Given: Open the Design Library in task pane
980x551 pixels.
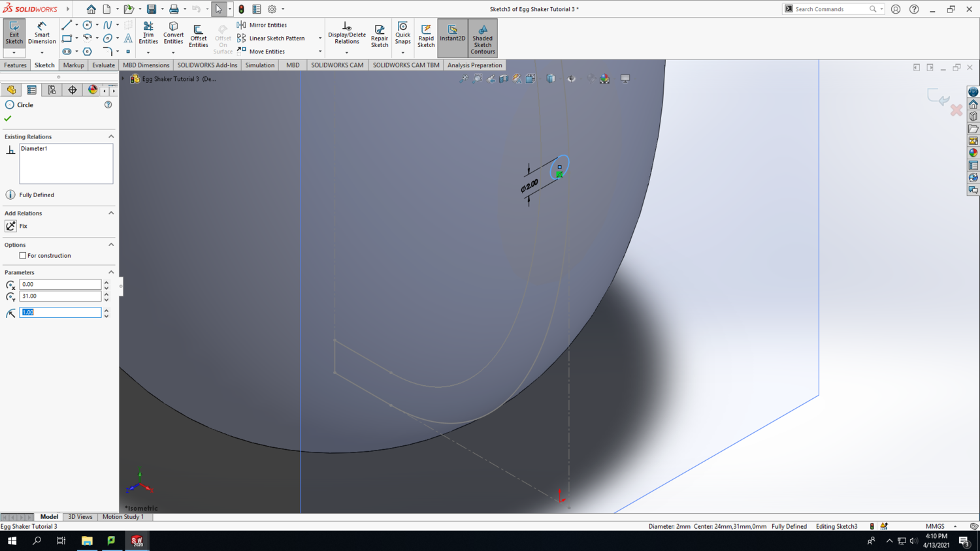Looking at the screenshot, I should (973, 116).
